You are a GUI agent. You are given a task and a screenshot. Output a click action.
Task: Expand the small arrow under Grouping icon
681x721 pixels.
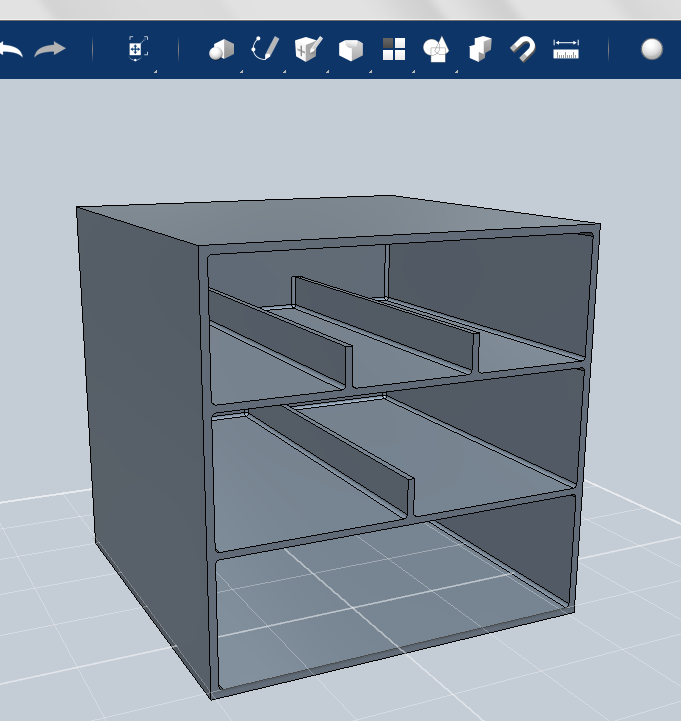tap(457, 71)
